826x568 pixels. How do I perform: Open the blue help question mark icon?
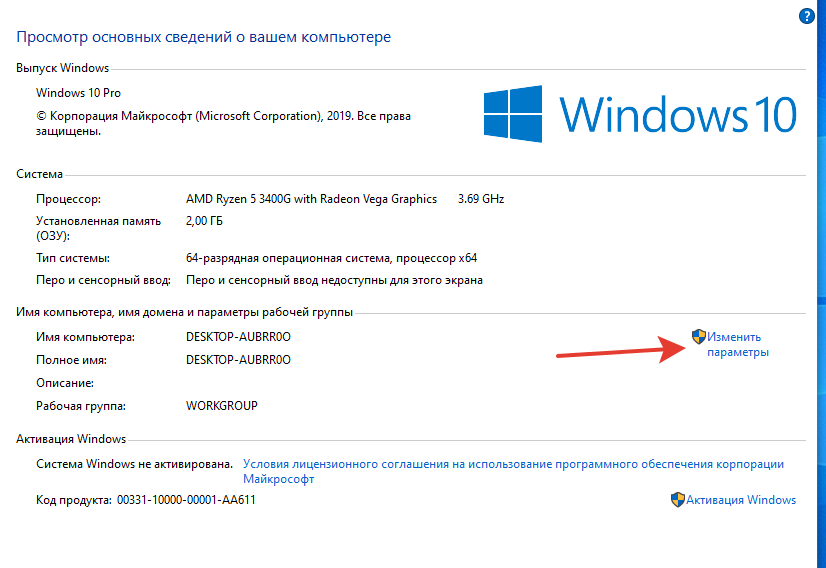(x=807, y=16)
